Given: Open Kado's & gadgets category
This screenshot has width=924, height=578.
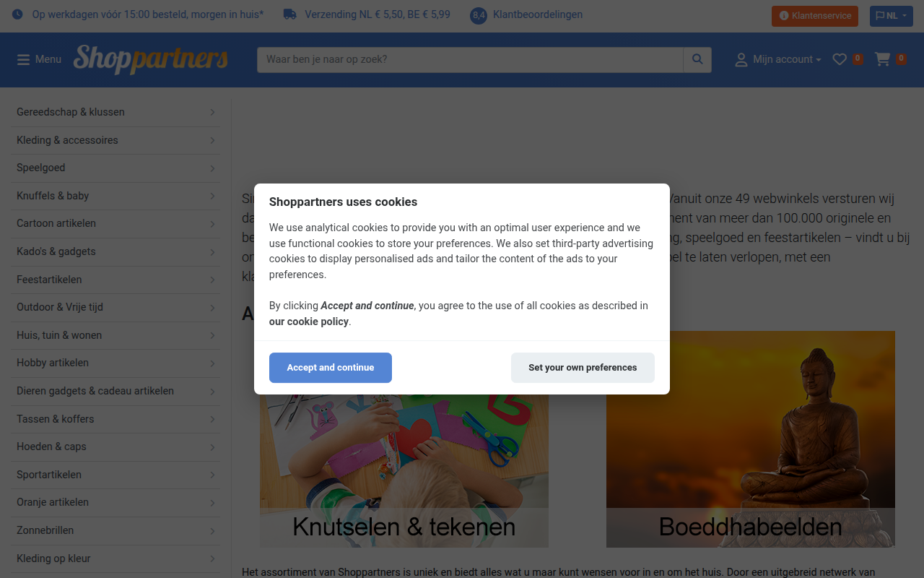Looking at the screenshot, I should [115, 251].
